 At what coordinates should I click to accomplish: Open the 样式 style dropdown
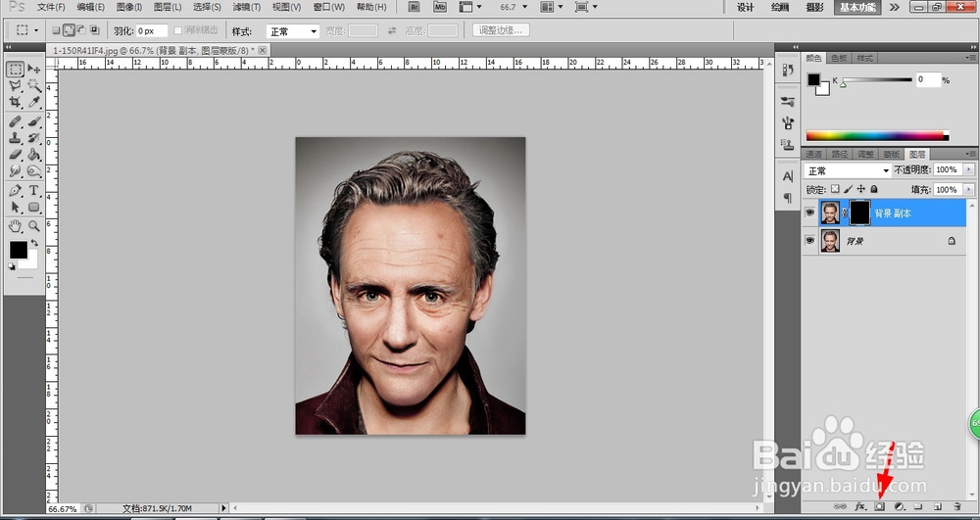(x=293, y=31)
